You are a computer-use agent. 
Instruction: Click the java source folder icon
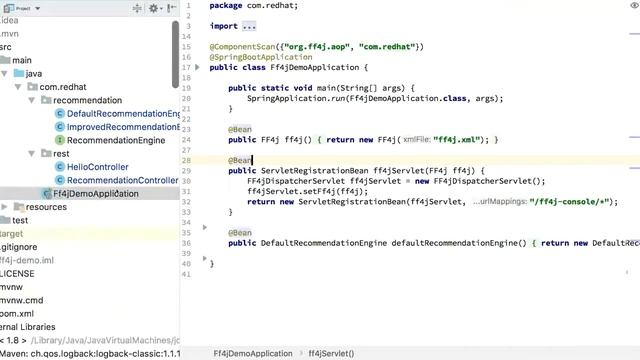(x=19, y=73)
